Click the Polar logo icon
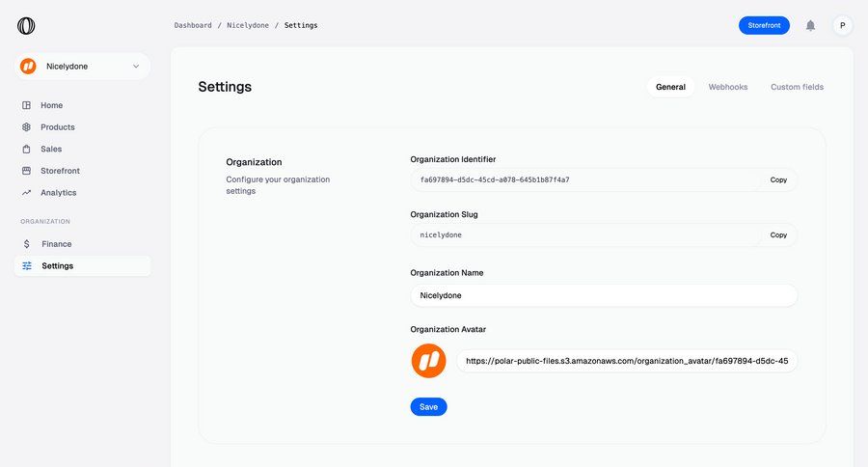 (x=26, y=26)
